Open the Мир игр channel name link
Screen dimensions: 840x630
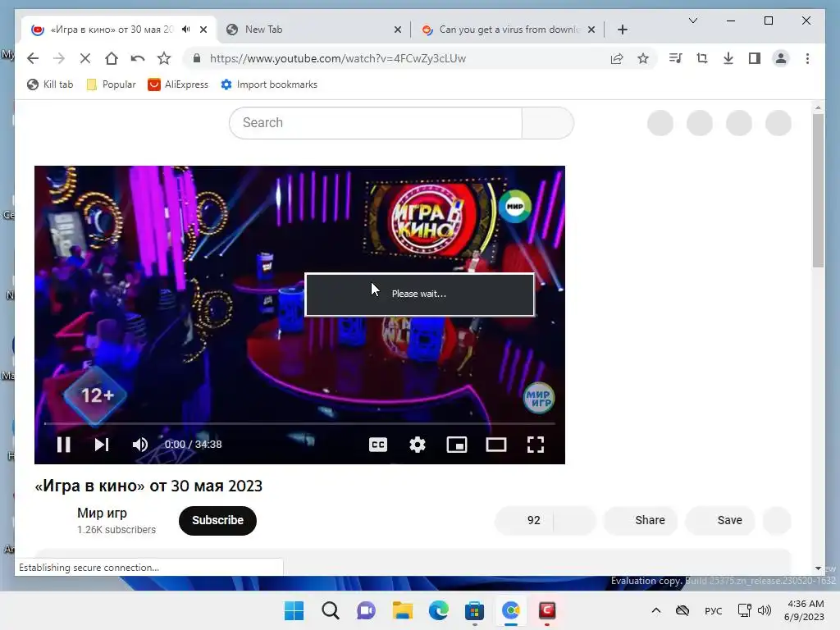click(x=102, y=514)
